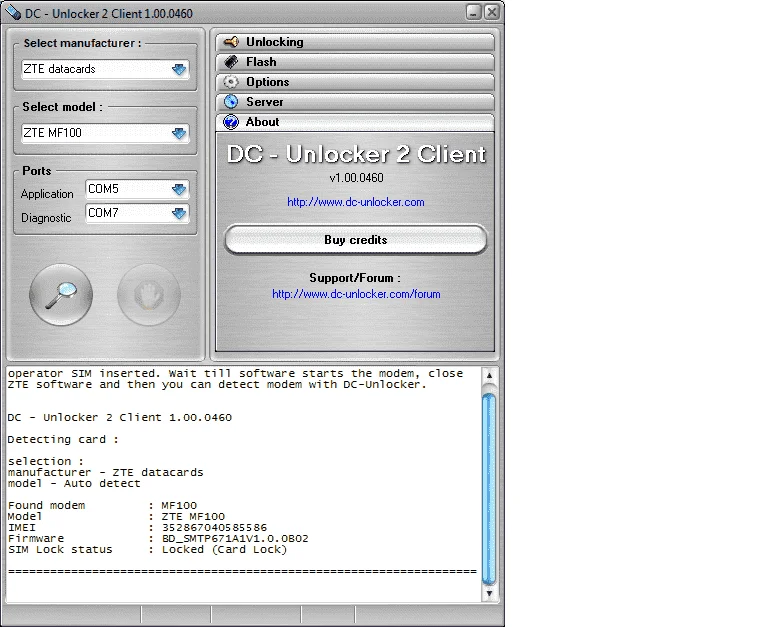Image resolution: width=768 pixels, height=627 pixels.
Task: Click the Model ZTE MF100 log line
Action: click(x=116, y=516)
